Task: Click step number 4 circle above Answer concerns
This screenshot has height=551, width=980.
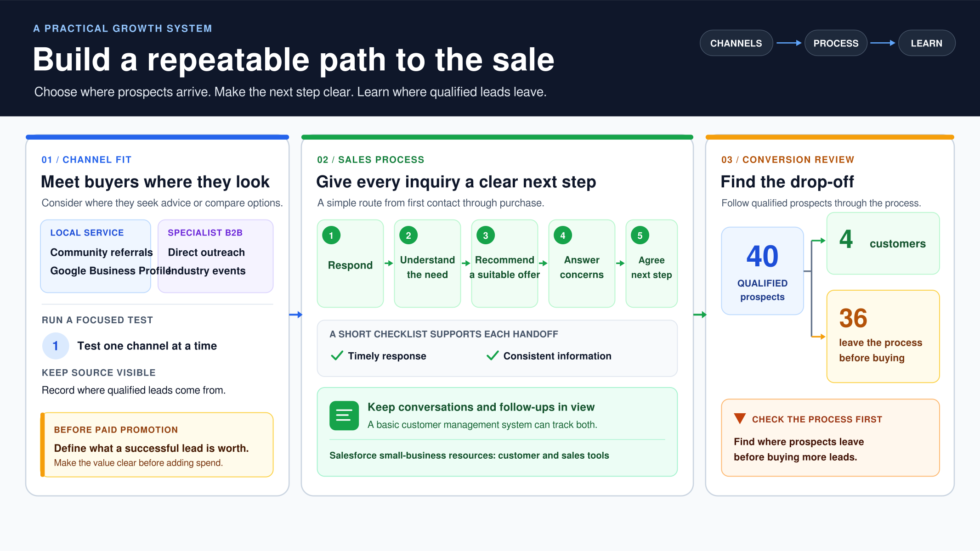Action: click(x=563, y=236)
